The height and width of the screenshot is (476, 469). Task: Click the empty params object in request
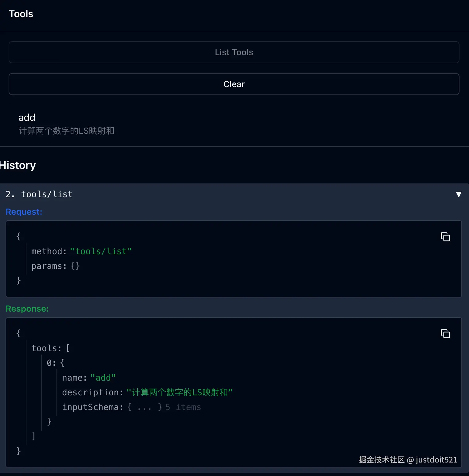point(75,266)
